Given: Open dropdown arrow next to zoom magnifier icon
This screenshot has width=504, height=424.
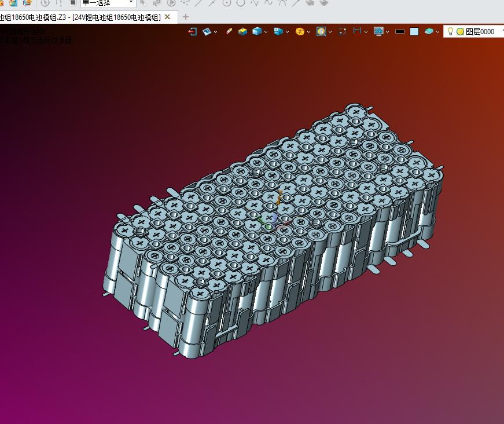Looking at the screenshot, I should pyautogui.click(x=330, y=32).
